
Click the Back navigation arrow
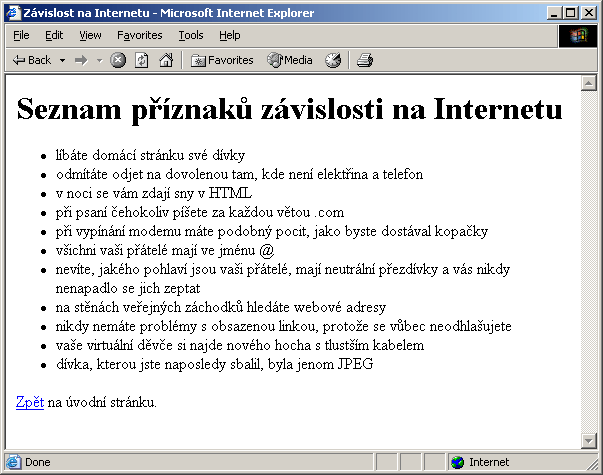32,60
